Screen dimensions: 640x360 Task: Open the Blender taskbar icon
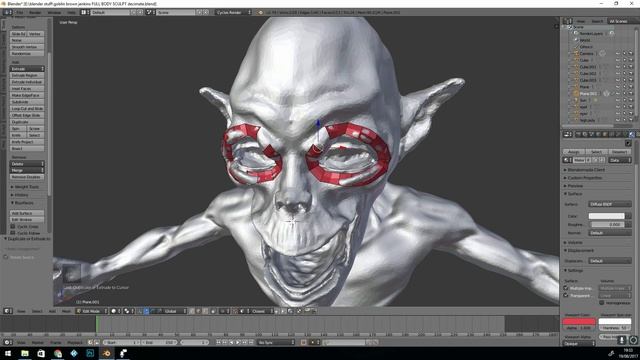point(107,353)
